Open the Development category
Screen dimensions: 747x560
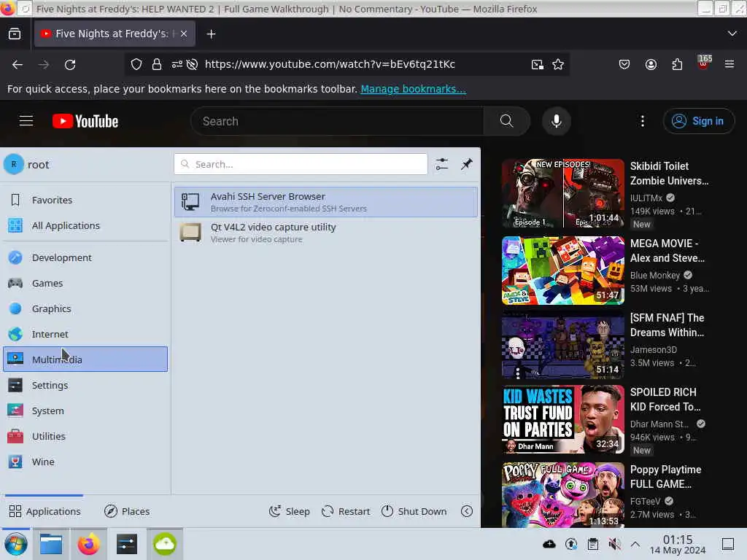85,257
